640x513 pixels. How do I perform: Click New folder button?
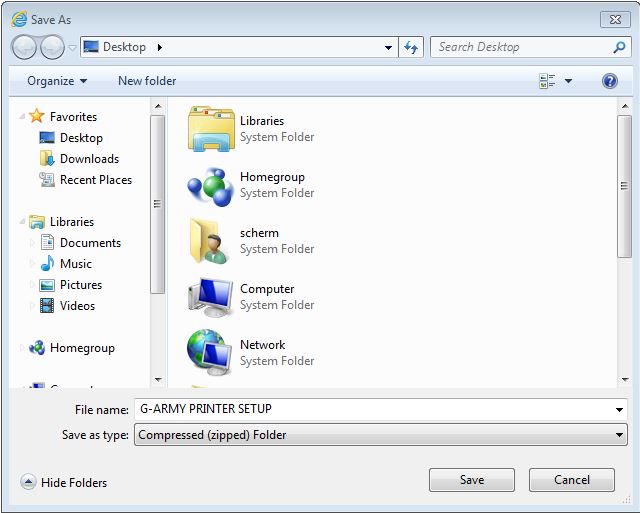(x=147, y=81)
